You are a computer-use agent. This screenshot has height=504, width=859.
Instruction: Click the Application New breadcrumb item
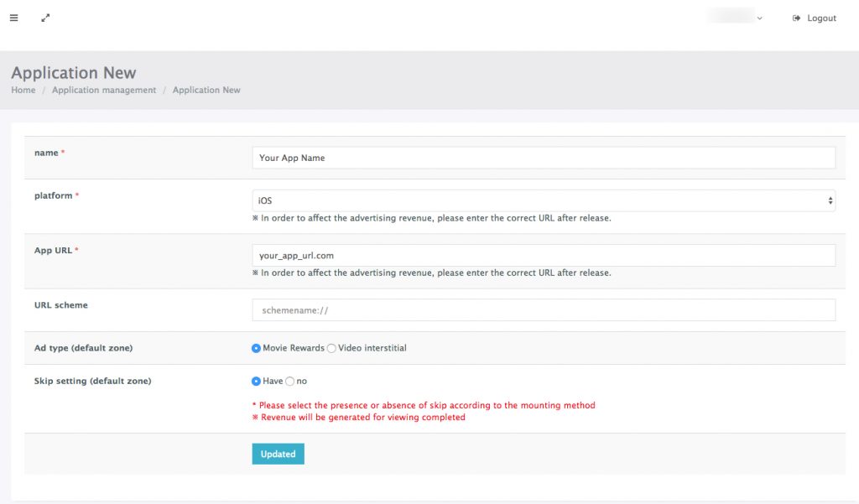[x=206, y=90]
